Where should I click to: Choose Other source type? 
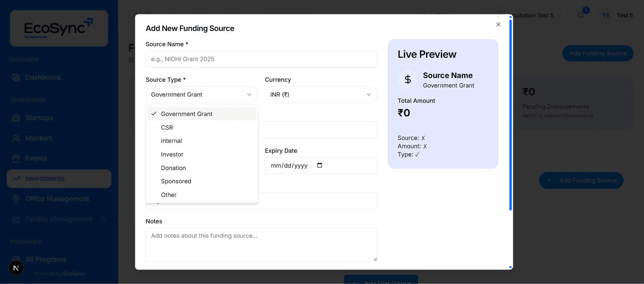[202, 195]
